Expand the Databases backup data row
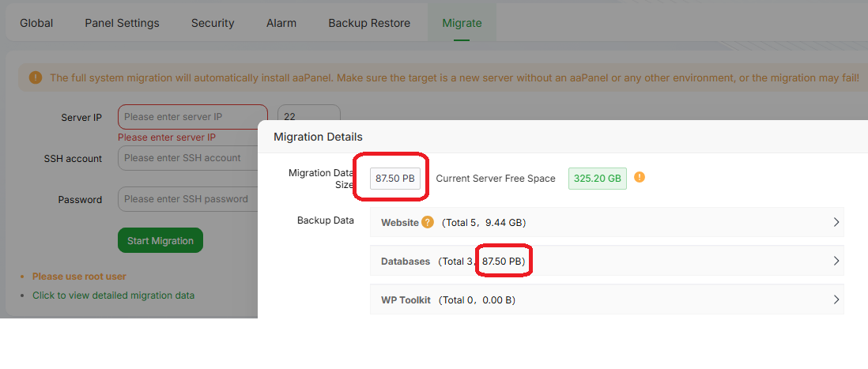 click(x=836, y=261)
